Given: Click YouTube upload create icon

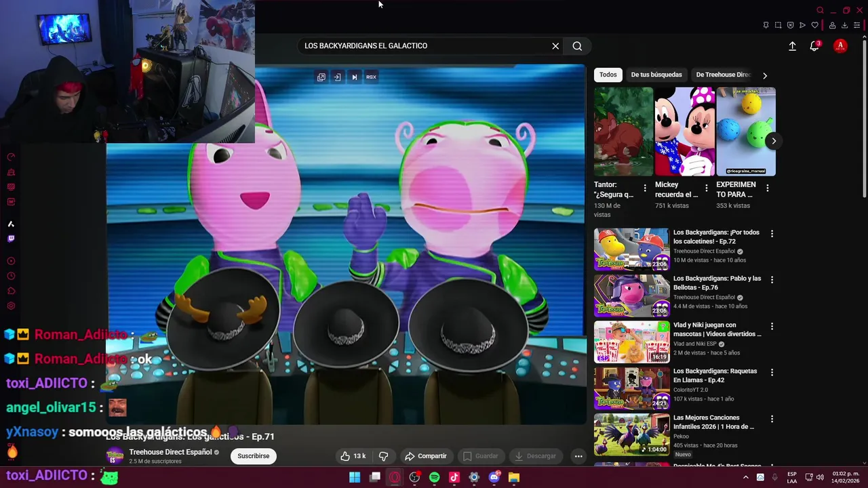Looking at the screenshot, I should [792, 46].
